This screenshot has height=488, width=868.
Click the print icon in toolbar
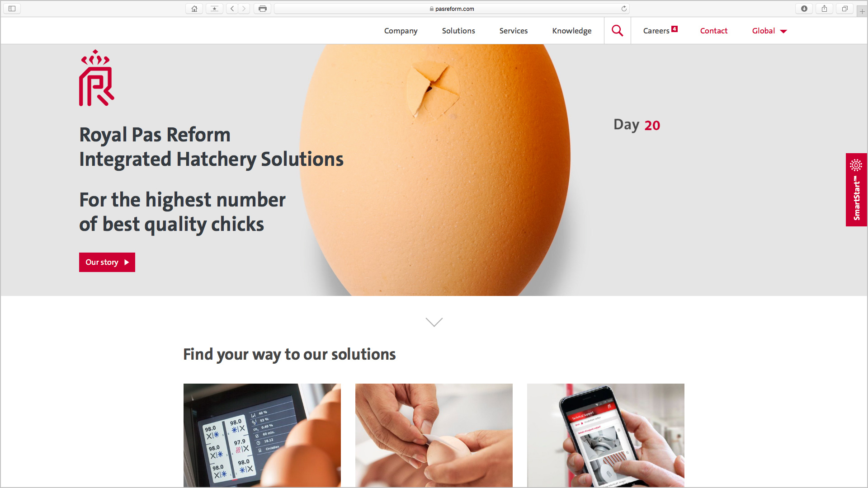(263, 9)
